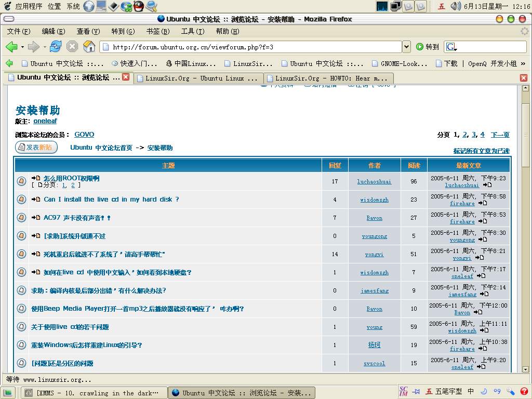Click the page scrollbar up arrow
The width and height of the screenshot is (532, 399).
(526, 88)
